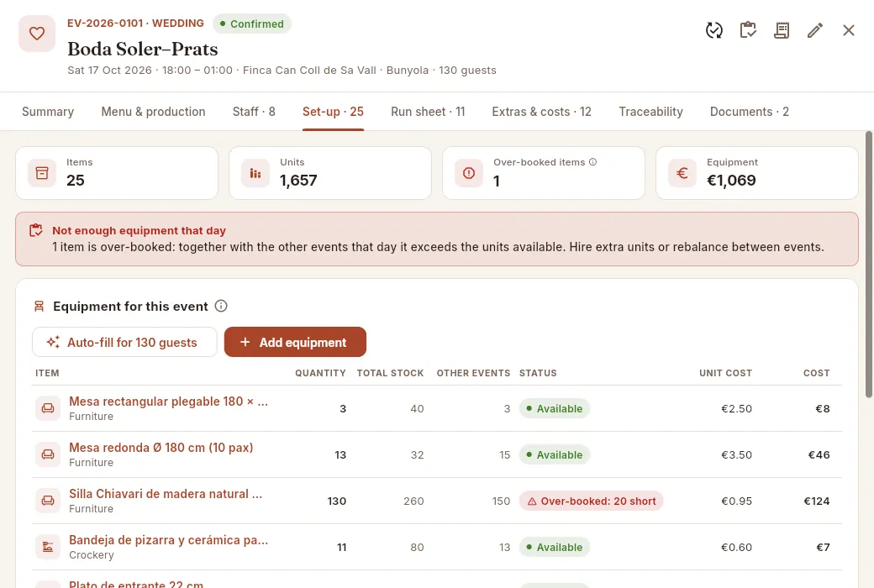The width and height of the screenshot is (874, 588).
Task: Show info tooltip beside Over-booked items label
Action: [593, 162]
